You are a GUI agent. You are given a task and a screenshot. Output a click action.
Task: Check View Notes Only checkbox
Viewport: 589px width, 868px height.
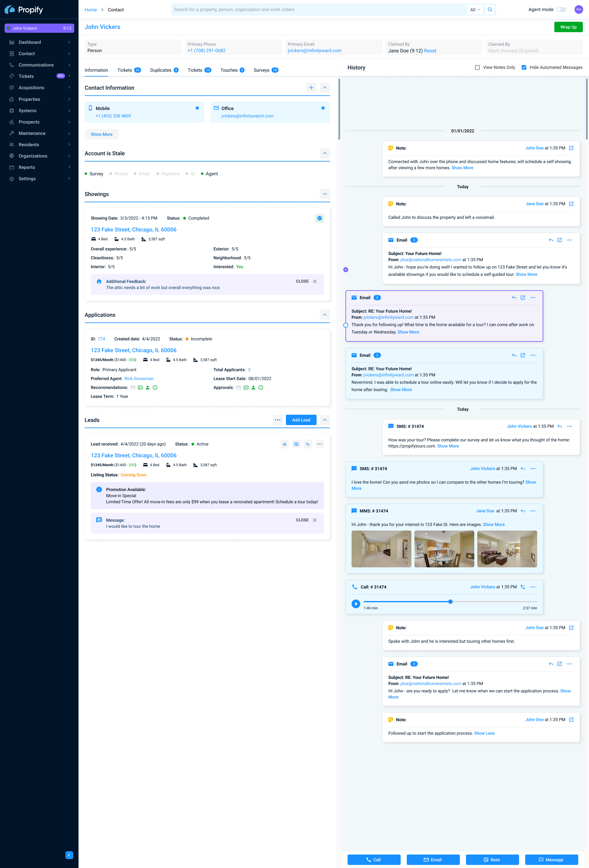pyautogui.click(x=477, y=68)
